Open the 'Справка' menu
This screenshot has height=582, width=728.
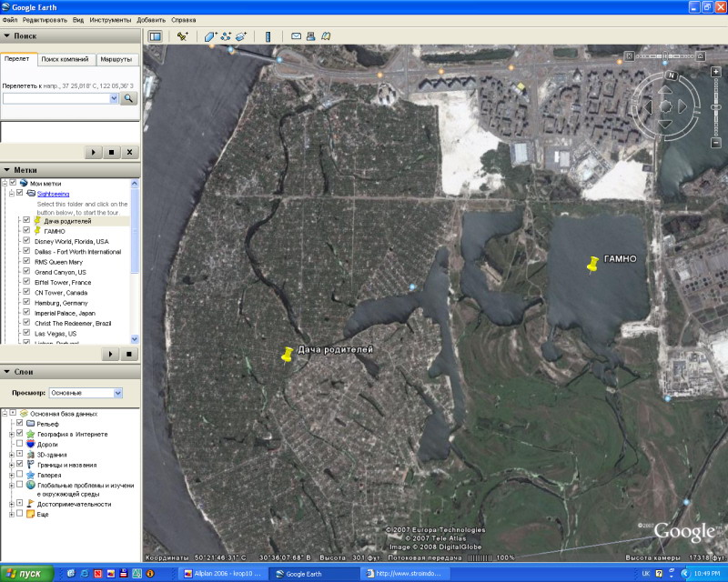pos(184,20)
